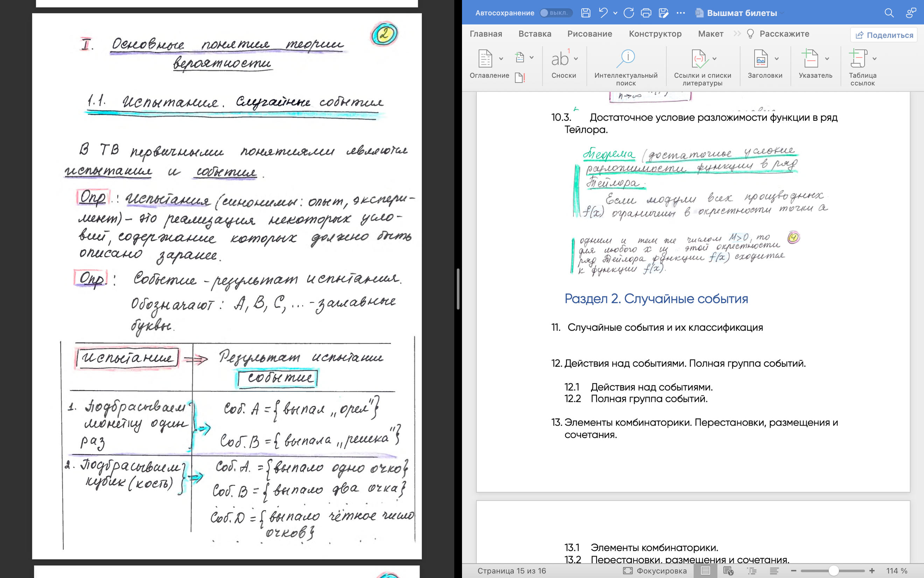Screen dimensions: 924x578
Task: Click the Undo arrow icon
Action: pos(603,13)
